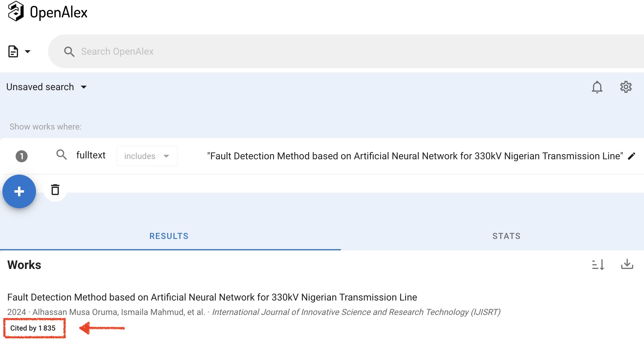Click the OpenAlex logo icon
The image size is (644, 345).
point(16,11)
